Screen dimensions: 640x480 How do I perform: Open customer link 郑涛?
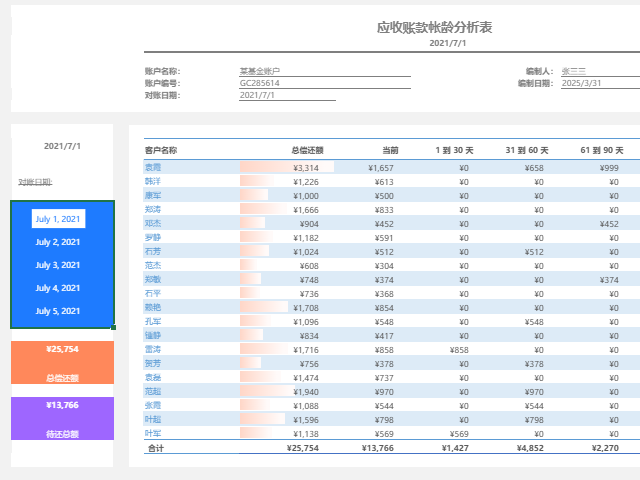tap(153, 209)
